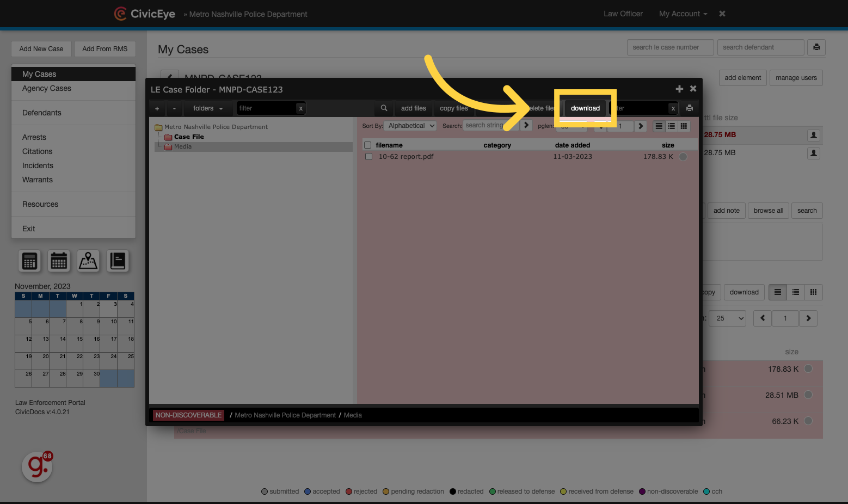The image size is (848, 504).
Task: Click the background page download button
Action: pyautogui.click(x=743, y=292)
